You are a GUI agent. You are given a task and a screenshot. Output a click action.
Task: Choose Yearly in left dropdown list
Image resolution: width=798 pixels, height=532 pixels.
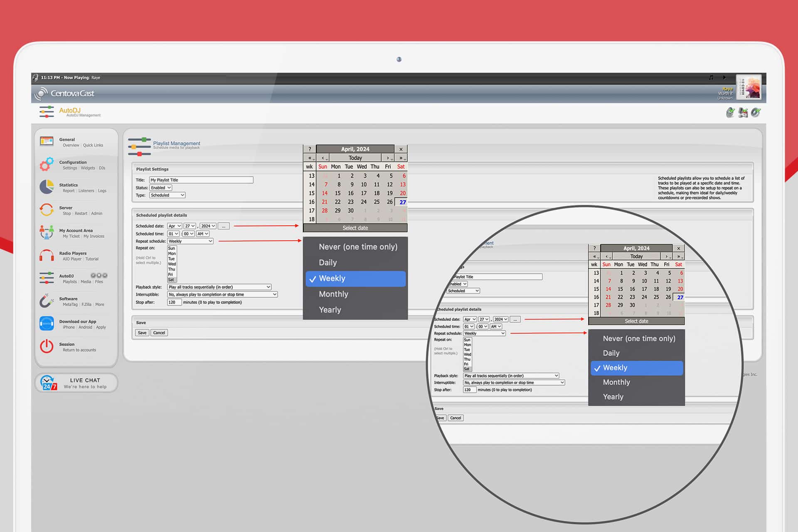(330, 310)
